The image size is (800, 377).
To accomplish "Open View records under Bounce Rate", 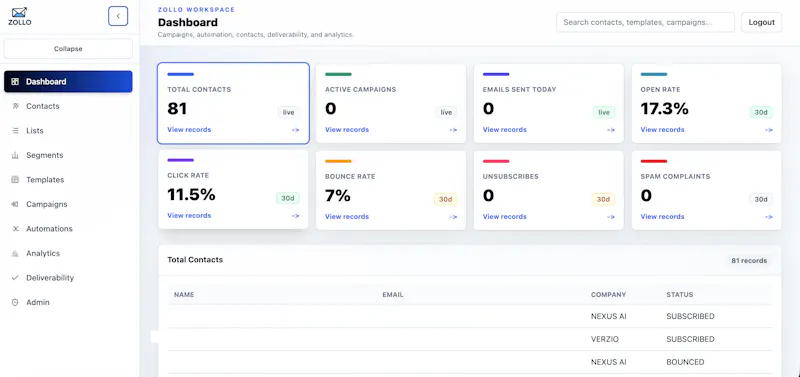I will coord(347,216).
